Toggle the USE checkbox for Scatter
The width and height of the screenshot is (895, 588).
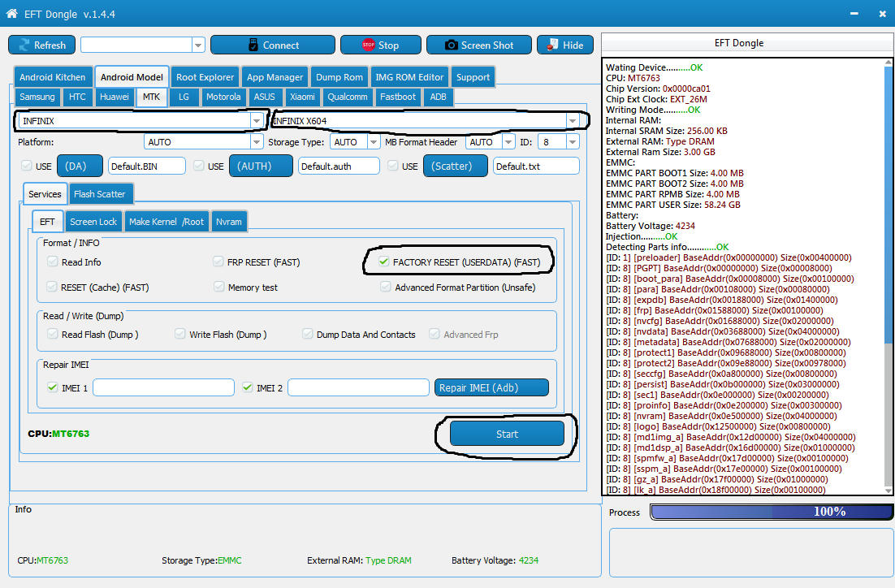coord(393,166)
